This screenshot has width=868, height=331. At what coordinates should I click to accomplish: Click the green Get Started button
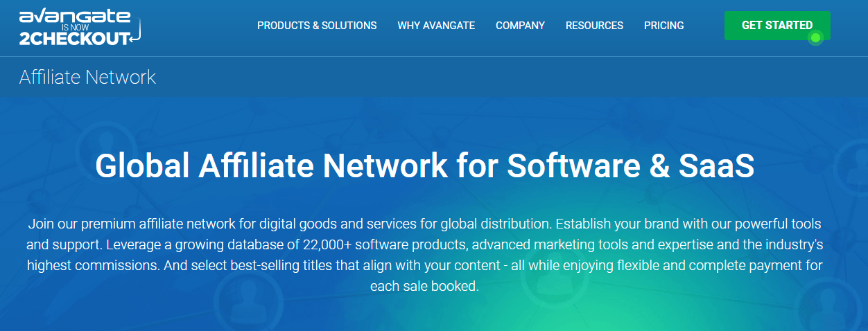pos(777,26)
